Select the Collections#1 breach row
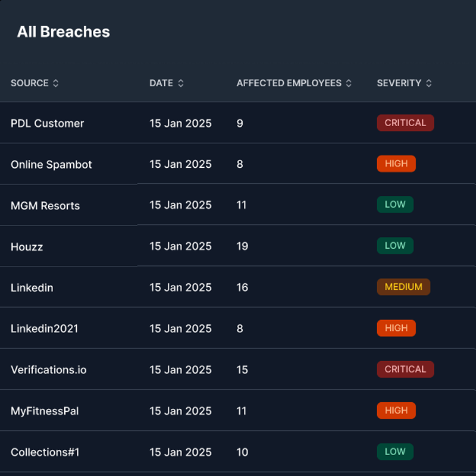Image resolution: width=476 pixels, height=476 pixels. point(45,452)
